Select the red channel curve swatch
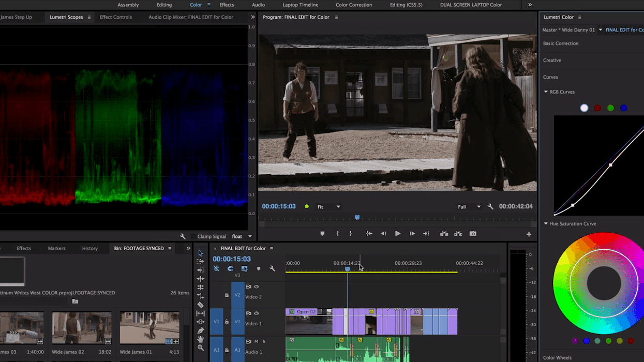 597,108
